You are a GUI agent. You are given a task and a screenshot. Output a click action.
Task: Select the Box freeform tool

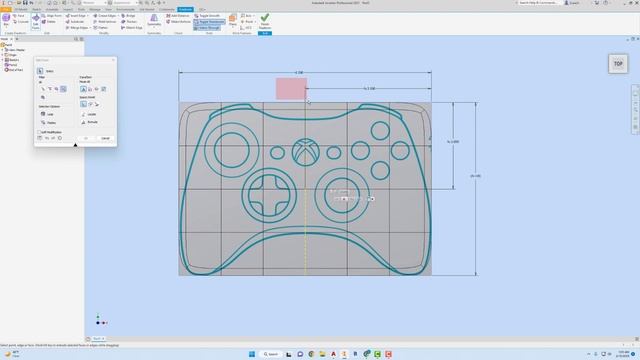coord(6,20)
